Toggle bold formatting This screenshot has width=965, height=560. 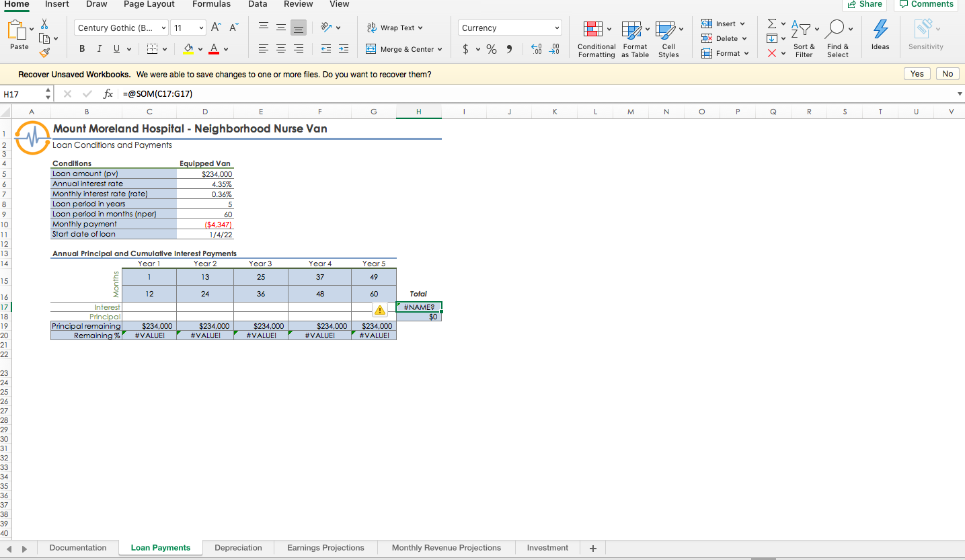pos(81,48)
